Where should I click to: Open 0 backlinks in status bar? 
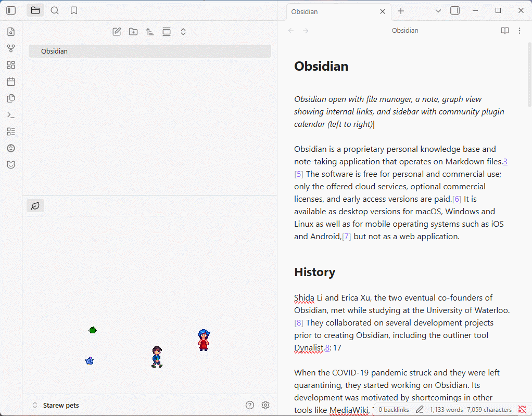[x=394, y=410]
